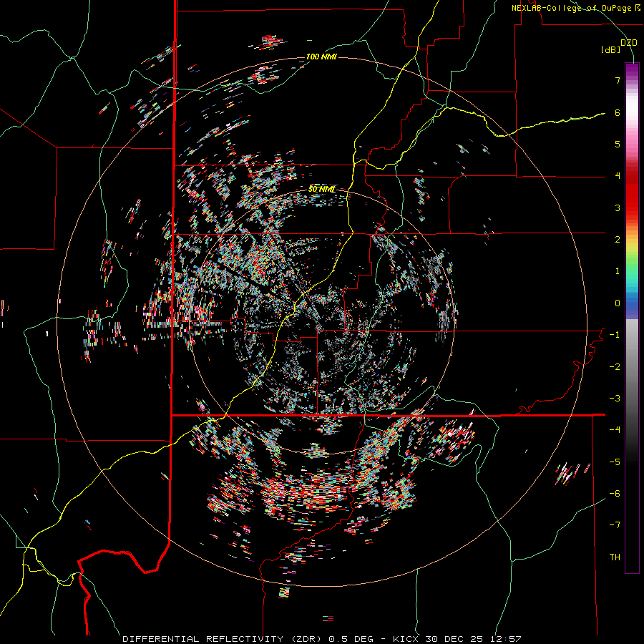Click the 5 value on the scale
Viewport: 644px width, 644px height.
(x=618, y=144)
